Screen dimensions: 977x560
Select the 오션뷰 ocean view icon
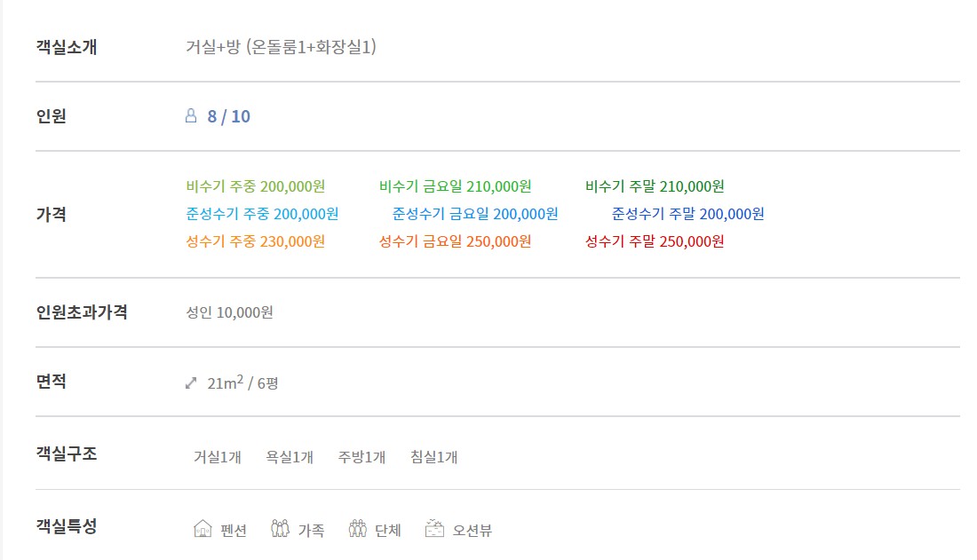(x=434, y=529)
